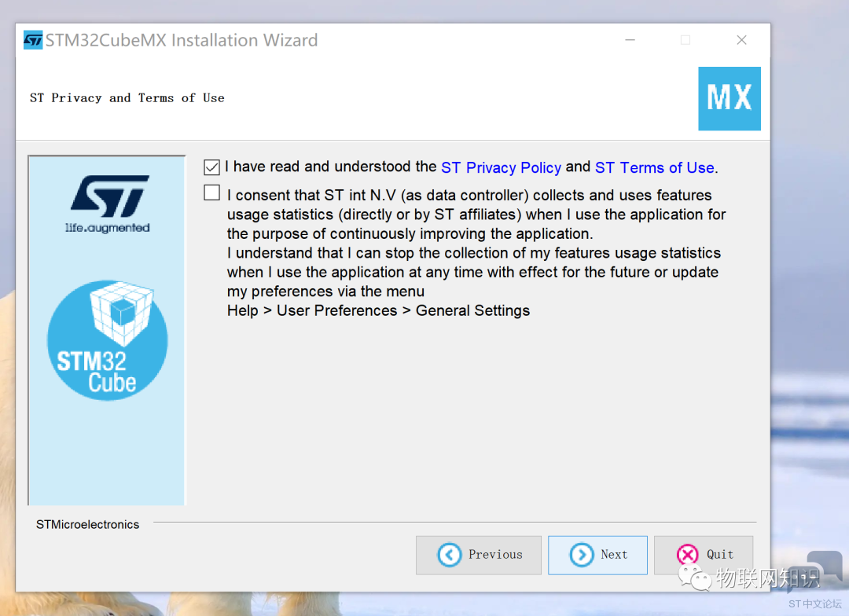The width and height of the screenshot is (849, 616).
Task: Go back with the Previous button
Action: click(x=479, y=555)
